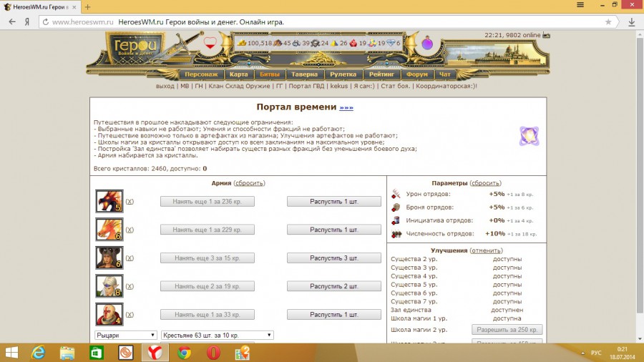This screenshot has width=644, height=362.
Task: Reload page with the refresh icon
Action: point(45,22)
